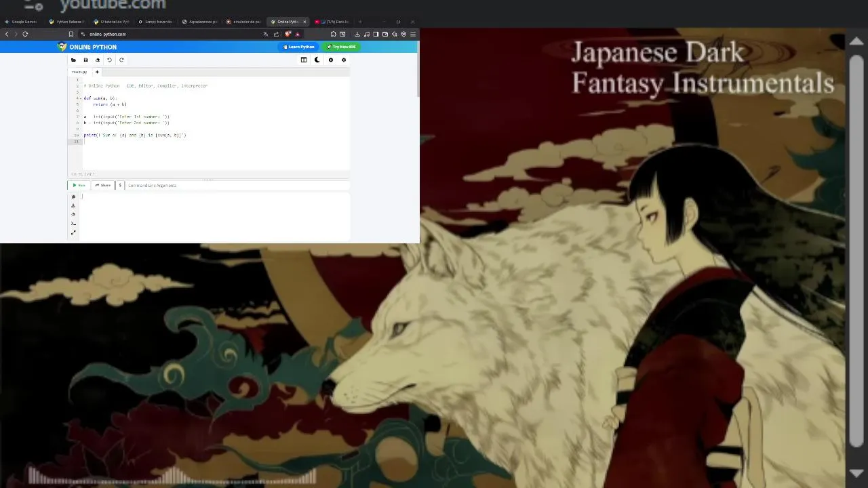868x488 pixels.
Task: Click the page scrollbar down arrow
Action: [856, 473]
